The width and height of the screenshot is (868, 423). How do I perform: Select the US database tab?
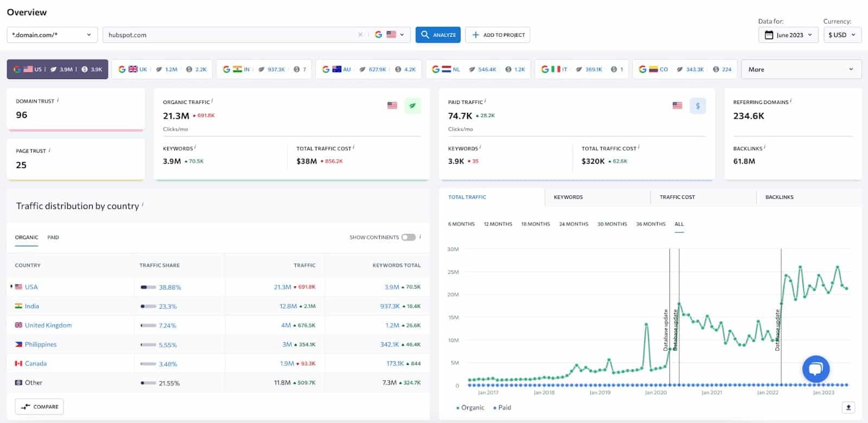pos(58,69)
